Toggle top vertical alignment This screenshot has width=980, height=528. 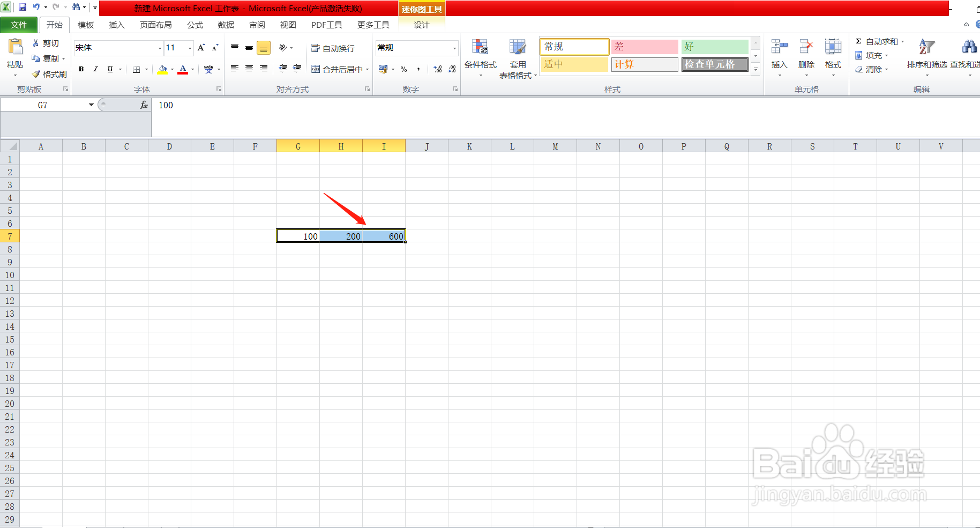[x=235, y=48]
